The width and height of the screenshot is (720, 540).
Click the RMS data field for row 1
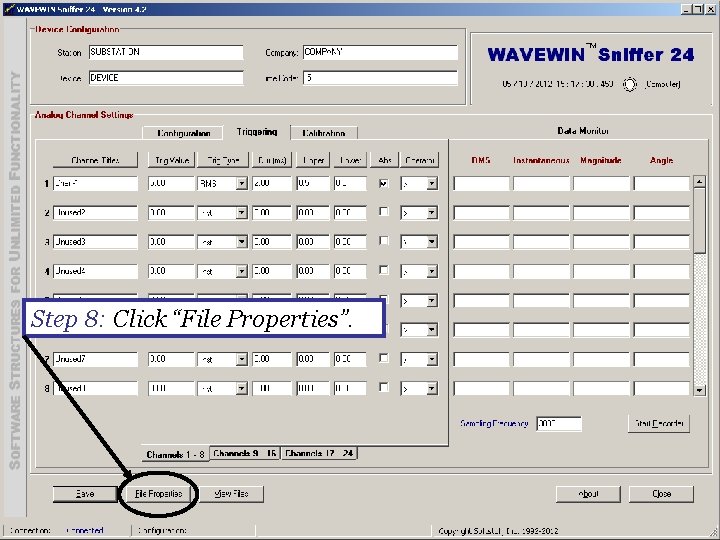click(x=482, y=184)
